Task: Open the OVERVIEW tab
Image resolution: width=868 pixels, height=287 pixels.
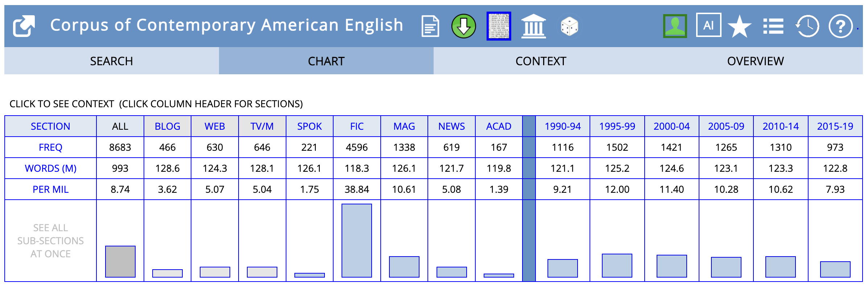Action: 755,61
